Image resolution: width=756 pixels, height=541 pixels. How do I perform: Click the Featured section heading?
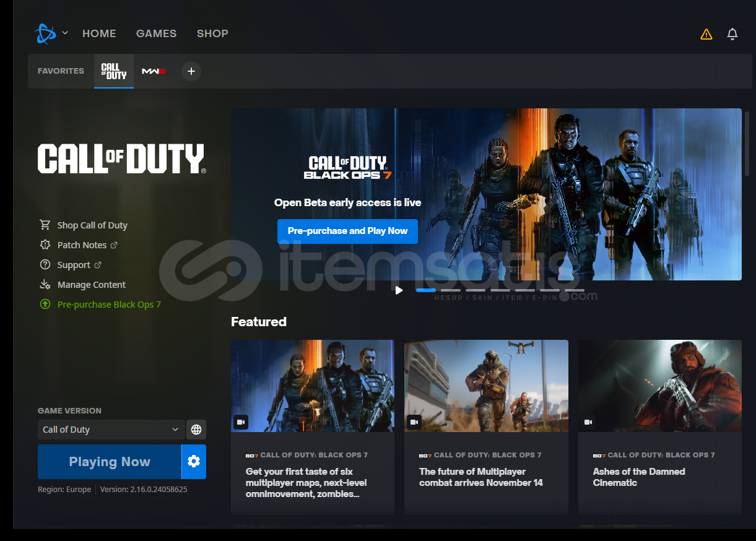tap(259, 322)
